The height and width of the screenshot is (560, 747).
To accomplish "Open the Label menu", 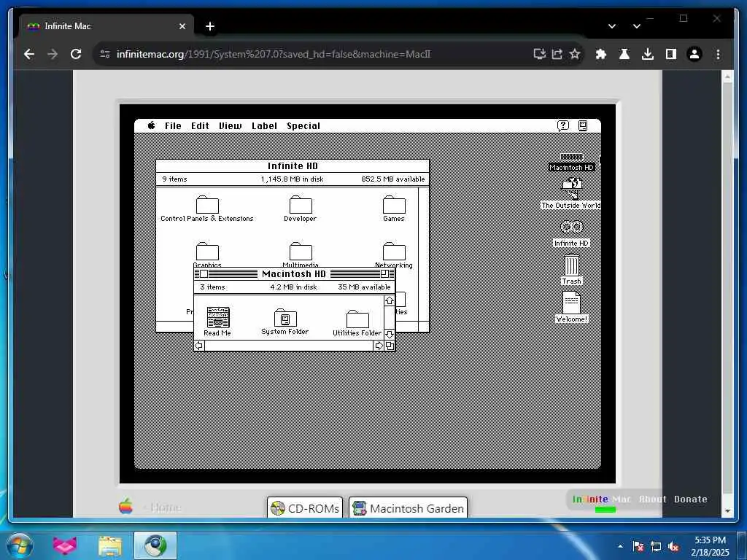I will (264, 126).
